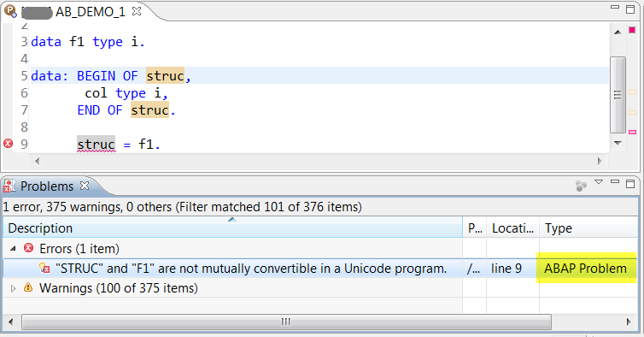Expand the Warnings (100 of 375 items) group

click(x=13, y=288)
